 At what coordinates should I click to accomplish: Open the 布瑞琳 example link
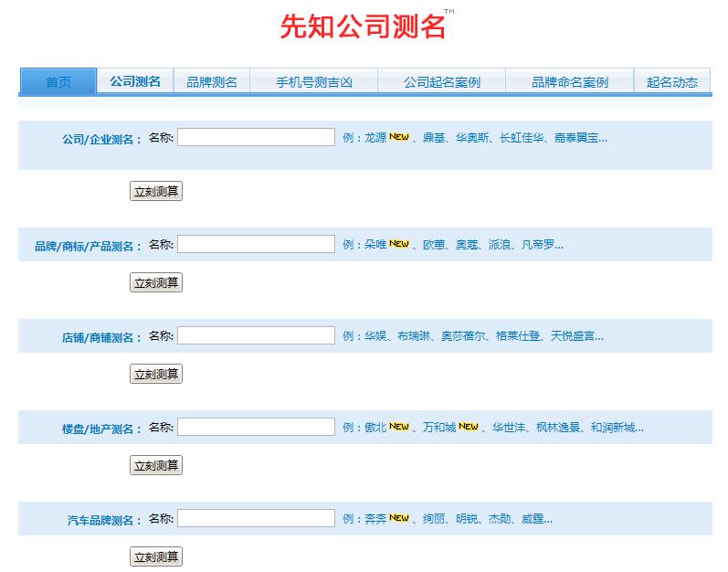414,336
